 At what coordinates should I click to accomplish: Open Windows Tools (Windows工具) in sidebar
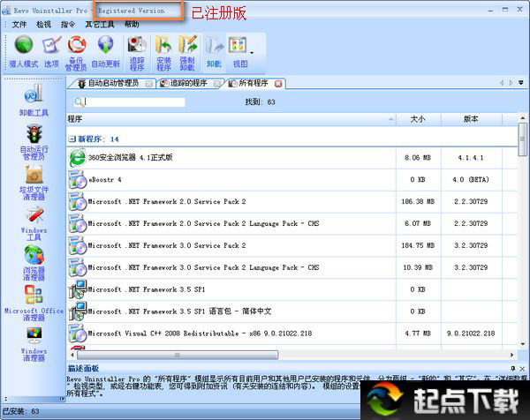click(x=34, y=223)
